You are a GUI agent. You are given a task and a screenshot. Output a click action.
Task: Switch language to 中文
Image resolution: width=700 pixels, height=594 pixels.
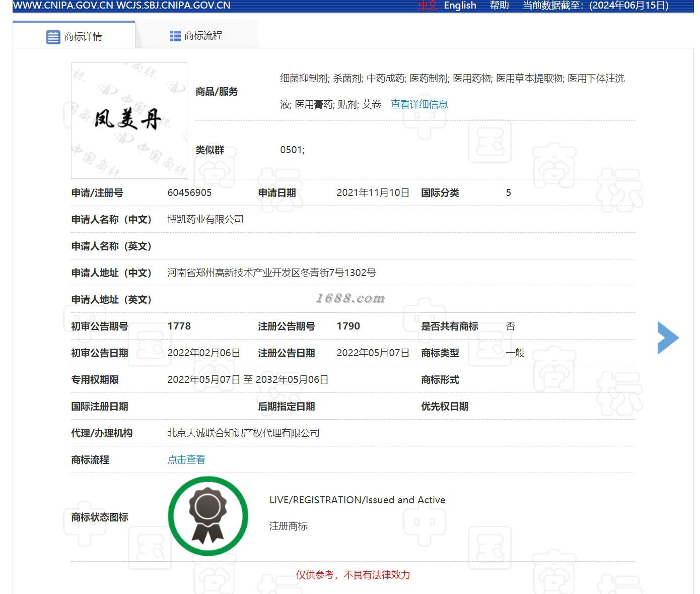pyautogui.click(x=428, y=6)
